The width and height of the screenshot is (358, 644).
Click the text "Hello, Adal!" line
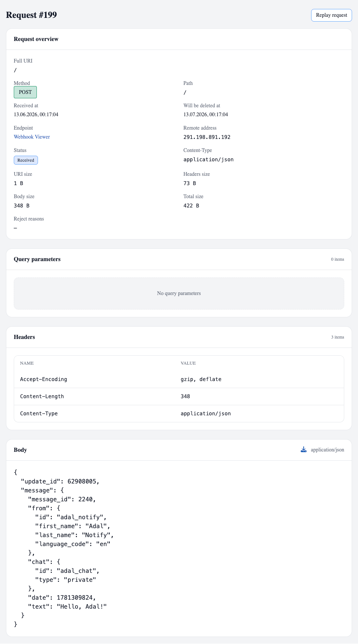pyautogui.click(x=67, y=606)
